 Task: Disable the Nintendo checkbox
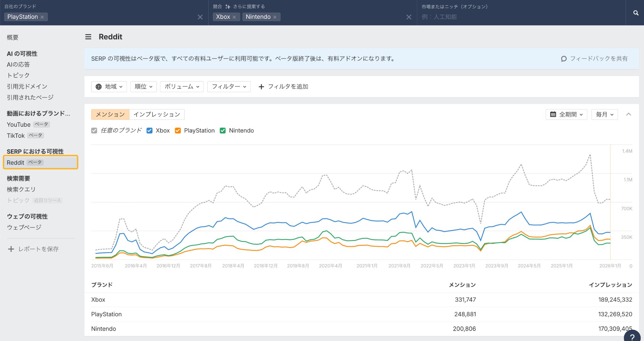click(223, 131)
